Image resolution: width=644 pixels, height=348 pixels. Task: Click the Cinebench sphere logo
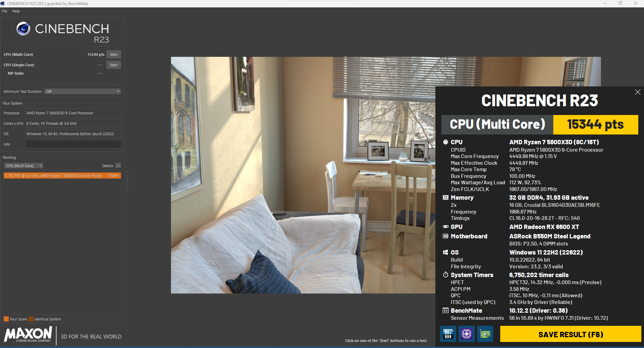point(24,29)
